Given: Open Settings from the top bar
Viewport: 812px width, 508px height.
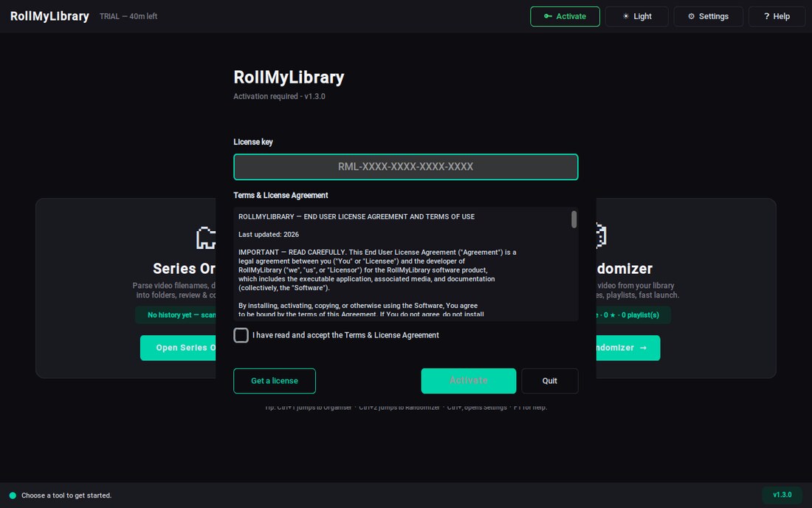Looking at the screenshot, I should tap(708, 16).
